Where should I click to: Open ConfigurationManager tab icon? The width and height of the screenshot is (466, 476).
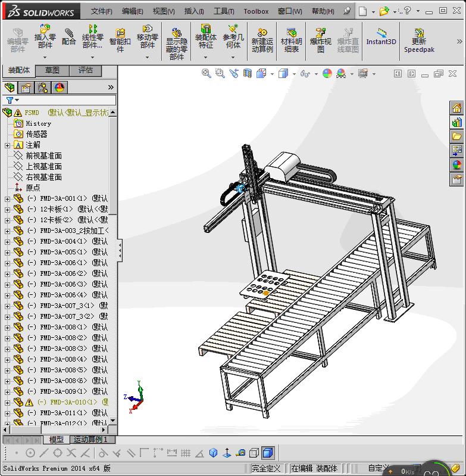(x=43, y=88)
